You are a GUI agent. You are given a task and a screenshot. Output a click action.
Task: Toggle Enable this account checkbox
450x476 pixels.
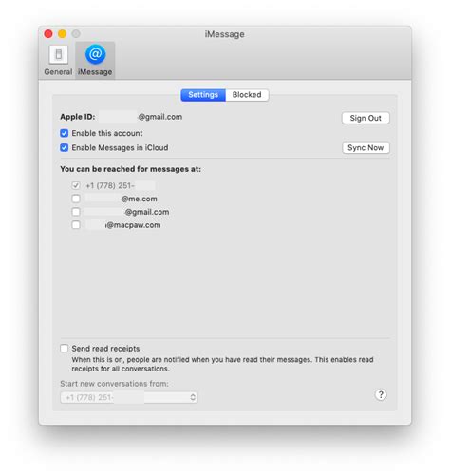point(65,133)
